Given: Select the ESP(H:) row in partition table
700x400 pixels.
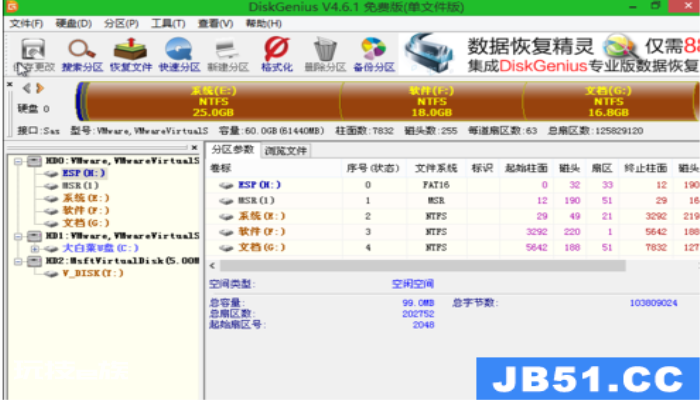Looking at the screenshot, I should tap(453, 185).
